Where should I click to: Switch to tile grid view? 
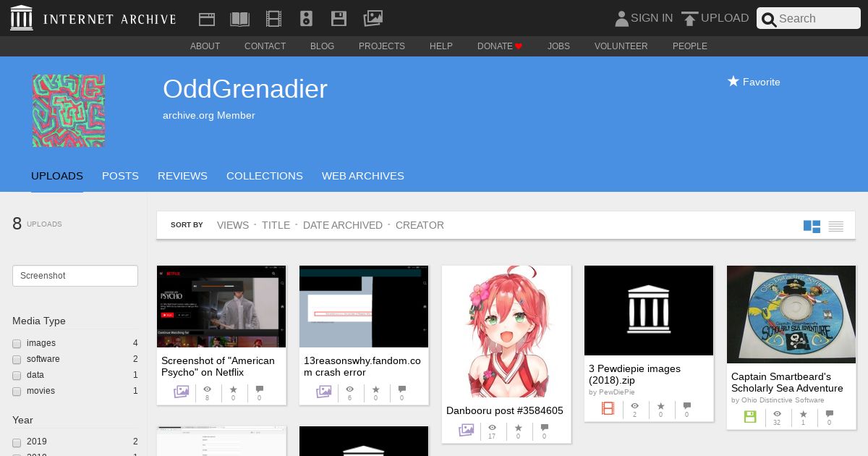tap(812, 227)
